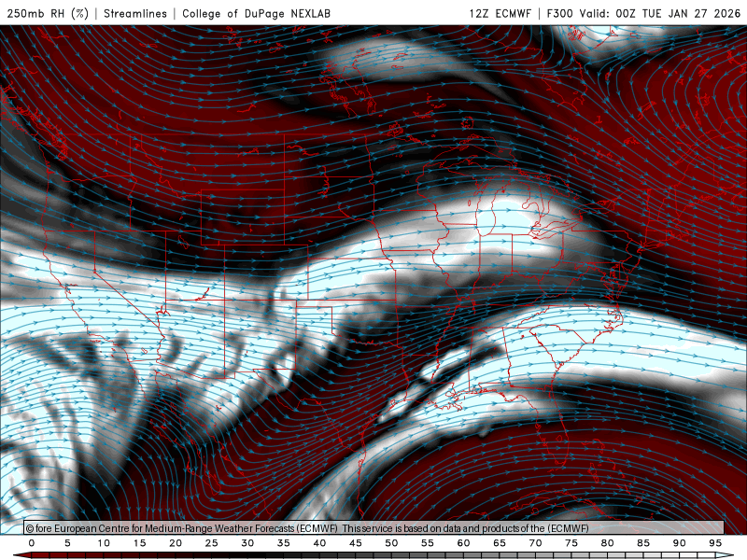The height and width of the screenshot is (560, 747).
Task: Click colorbar label '55'
Action: click(x=428, y=543)
